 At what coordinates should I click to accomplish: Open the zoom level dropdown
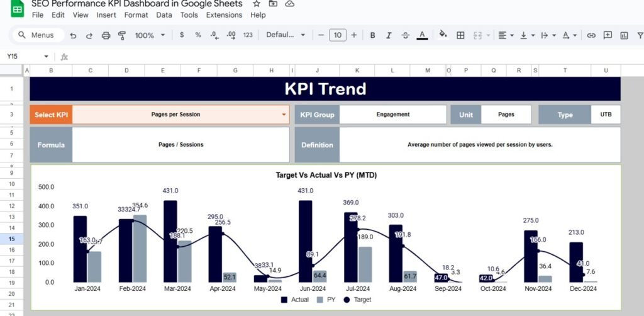coord(149,35)
